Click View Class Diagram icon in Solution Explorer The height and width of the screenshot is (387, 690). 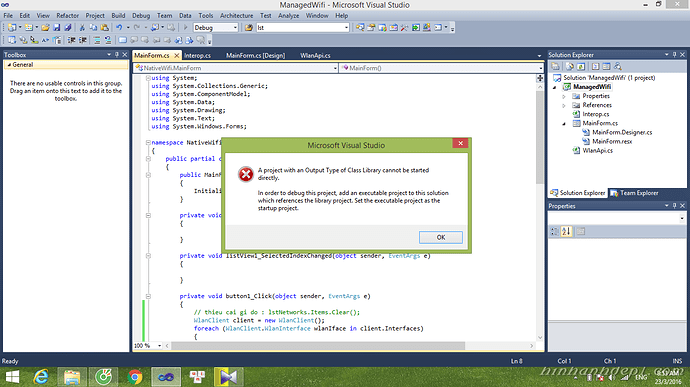[618, 66]
